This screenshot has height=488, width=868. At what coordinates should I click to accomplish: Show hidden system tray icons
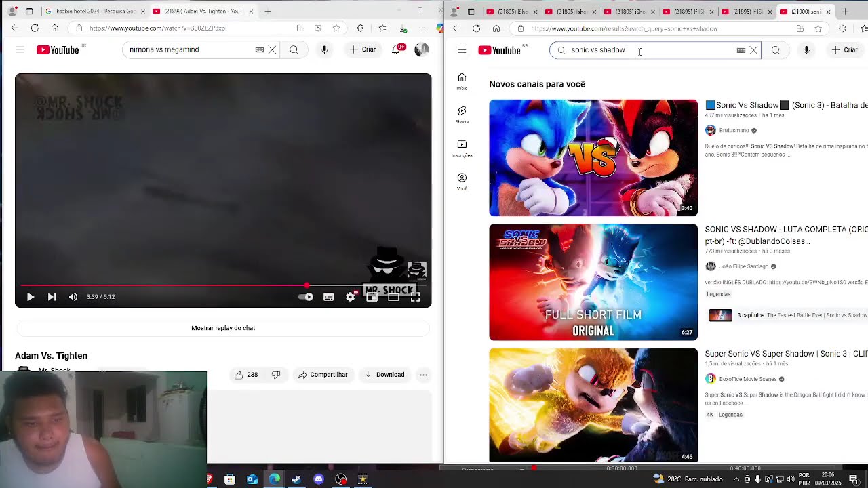click(x=736, y=479)
